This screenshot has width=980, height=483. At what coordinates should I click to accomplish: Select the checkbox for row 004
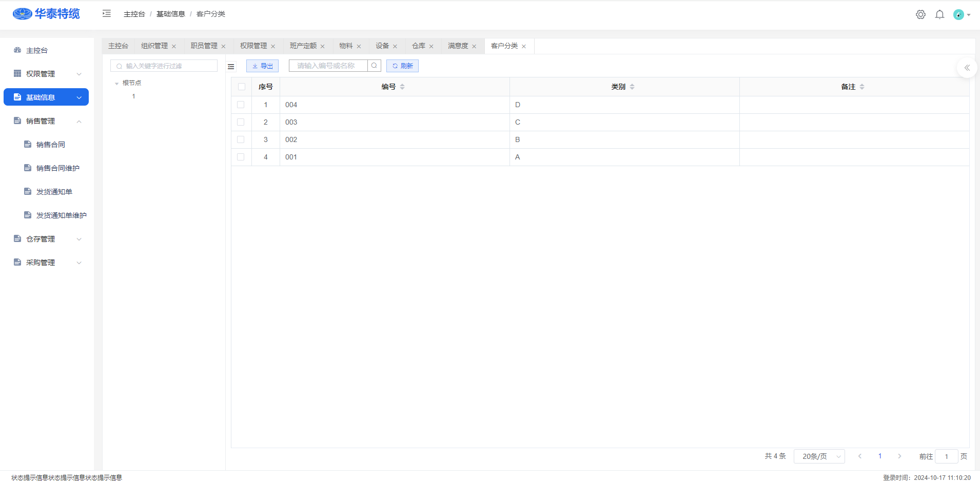click(x=241, y=105)
